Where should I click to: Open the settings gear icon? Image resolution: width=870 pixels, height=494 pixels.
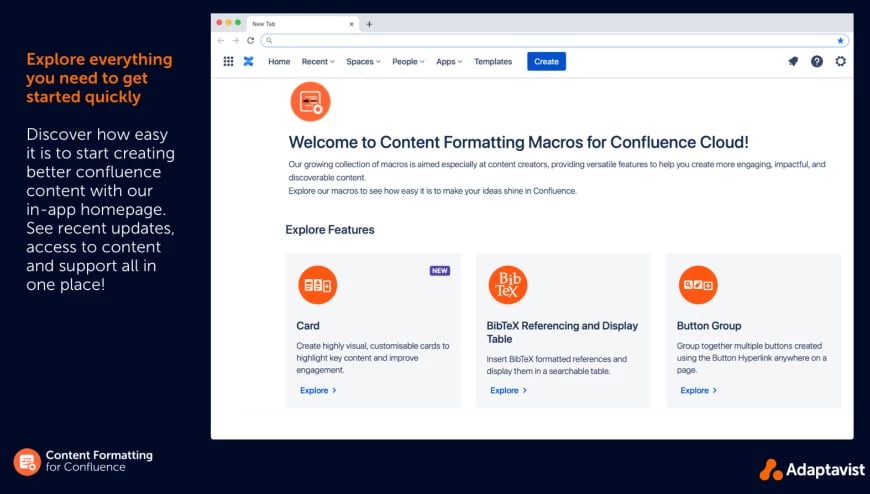click(x=841, y=62)
